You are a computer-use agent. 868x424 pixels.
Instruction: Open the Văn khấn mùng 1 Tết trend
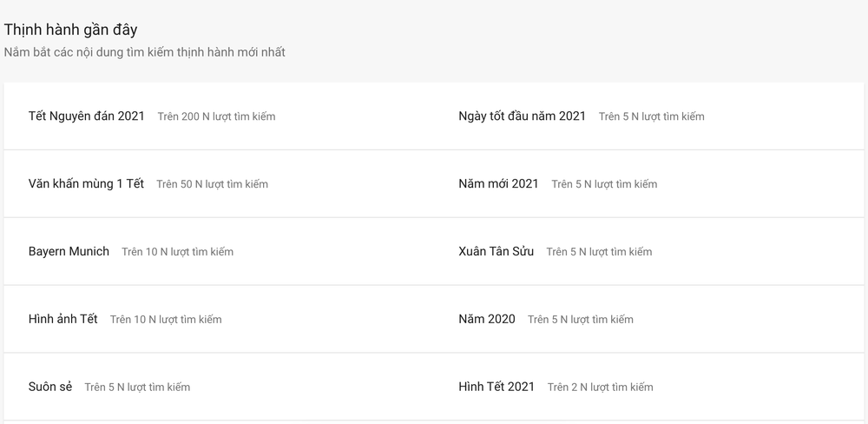point(86,184)
